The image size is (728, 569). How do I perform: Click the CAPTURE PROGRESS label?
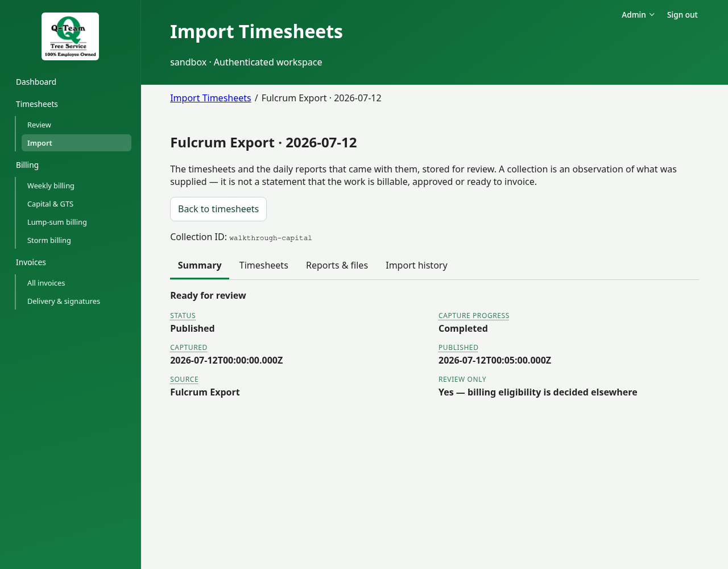pyautogui.click(x=474, y=315)
